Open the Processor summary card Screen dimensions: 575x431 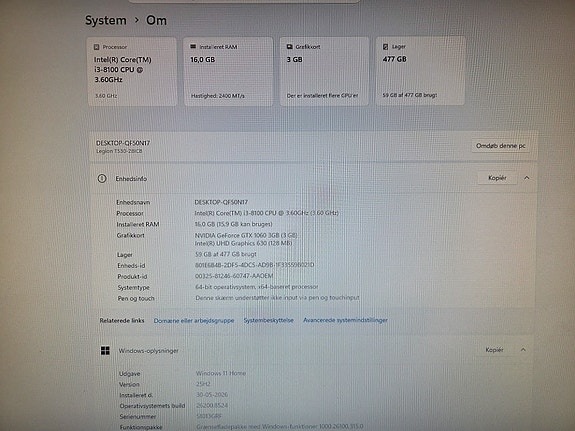132,72
